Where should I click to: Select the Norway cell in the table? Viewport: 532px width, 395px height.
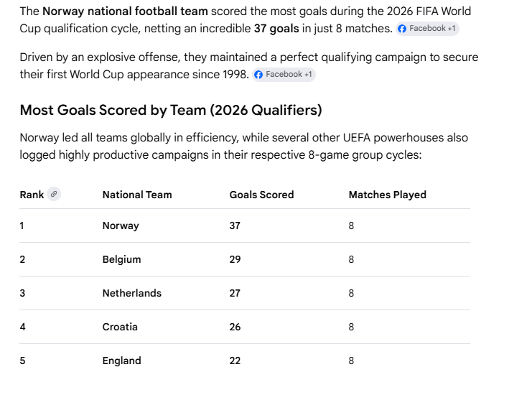(121, 226)
